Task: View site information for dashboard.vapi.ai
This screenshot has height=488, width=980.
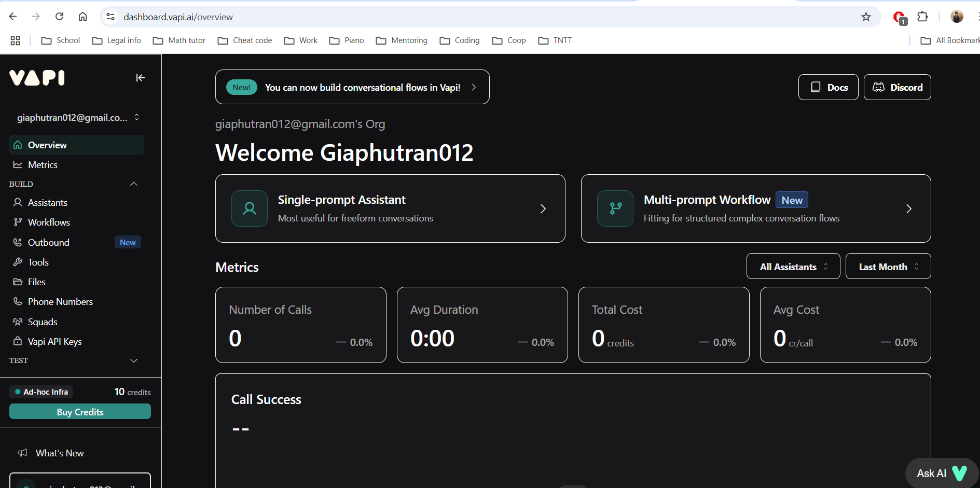Action: click(111, 17)
